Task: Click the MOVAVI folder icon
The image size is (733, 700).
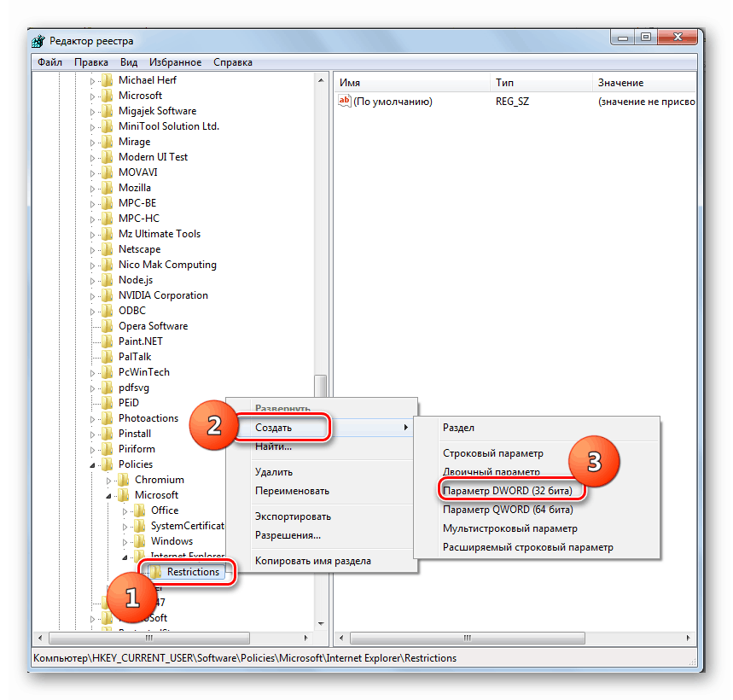Action: [x=108, y=172]
